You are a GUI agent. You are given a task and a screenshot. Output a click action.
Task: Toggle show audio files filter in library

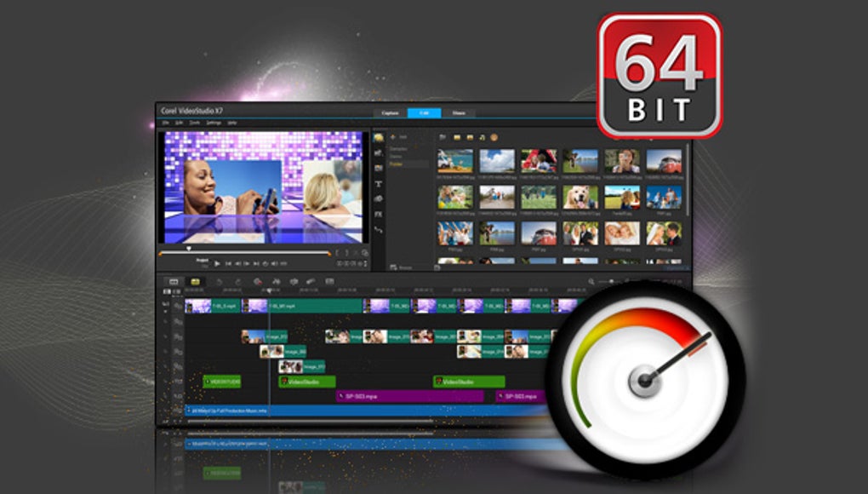click(x=483, y=137)
